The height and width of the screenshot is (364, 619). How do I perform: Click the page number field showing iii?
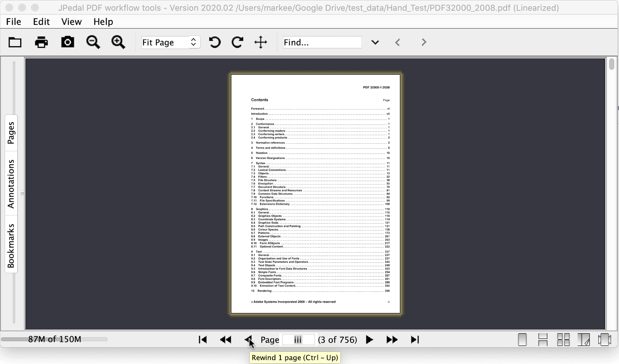coord(298,340)
